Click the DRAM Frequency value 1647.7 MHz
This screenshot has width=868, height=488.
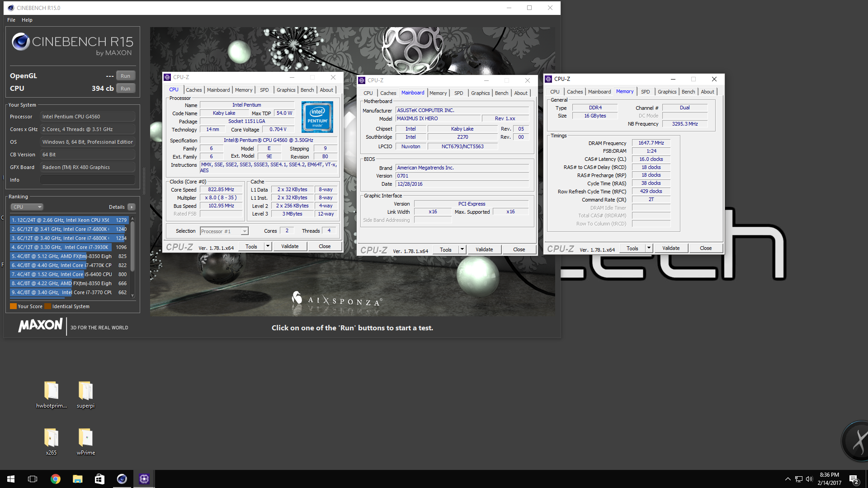pyautogui.click(x=651, y=143)
